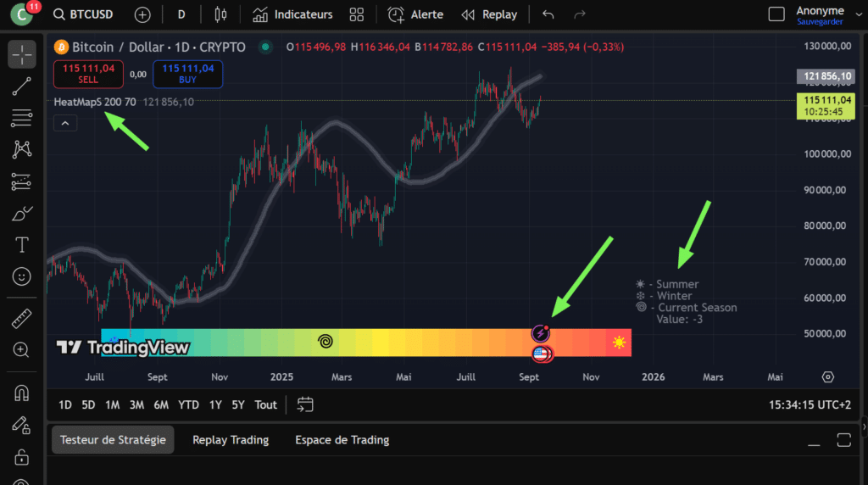
Task: Open timezone menu at 15:34:15 UTC+2
Action: pyautogui.click(x=810, y=404)
